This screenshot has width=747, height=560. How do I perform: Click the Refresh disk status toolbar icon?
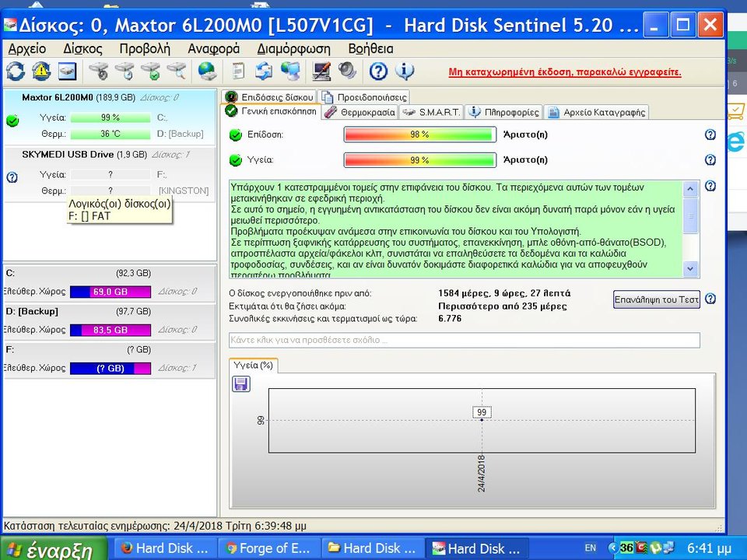pyautogui.click(x=16, y=72)
